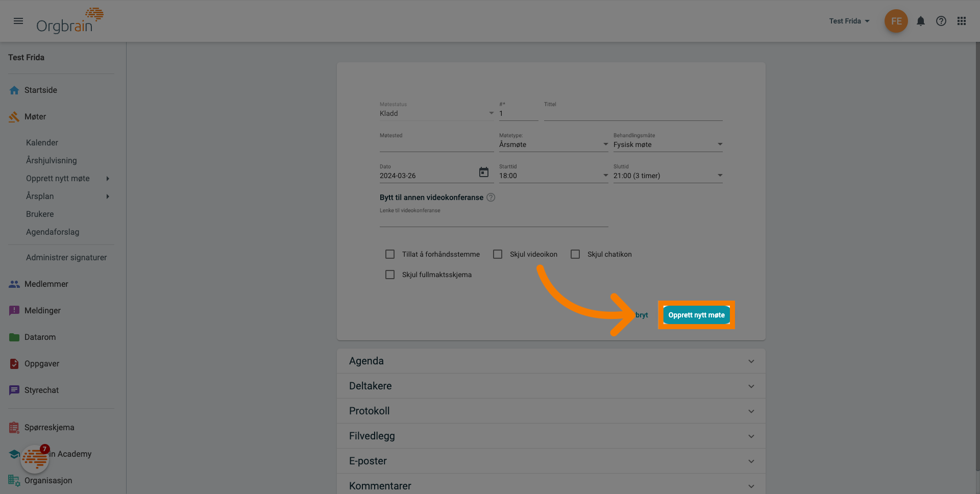Click the Spørreskjema clipboard icon
Screen dimensions: 980x494
pyautogui.click(x=14, y=428)
